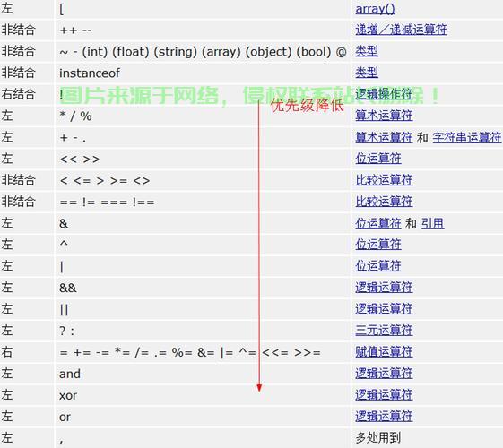Click the [ operator cell
Viewport: 503px width, 448px height.
(203, 9)
